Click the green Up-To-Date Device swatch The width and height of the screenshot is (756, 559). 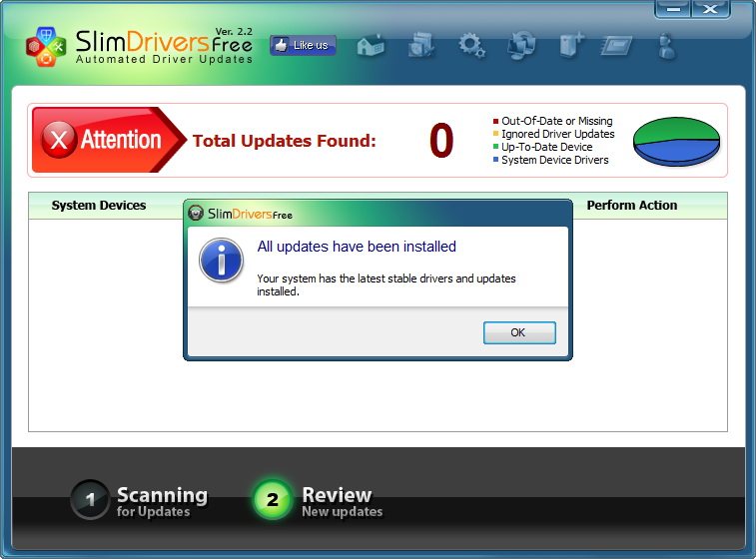click(x=495, y=147)
